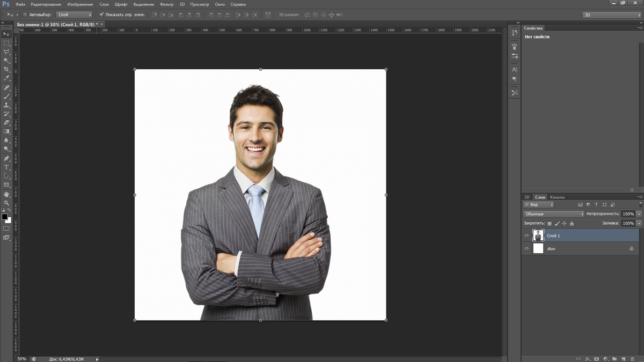Viewport: 644px width, 362px height.
Task: Click the Слой 1 layer thumbnail
Action: coord(538,235)
